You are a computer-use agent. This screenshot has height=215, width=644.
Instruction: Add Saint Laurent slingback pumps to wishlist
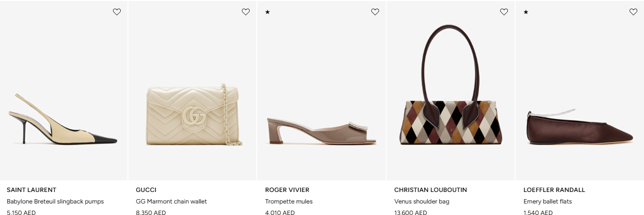117,12
